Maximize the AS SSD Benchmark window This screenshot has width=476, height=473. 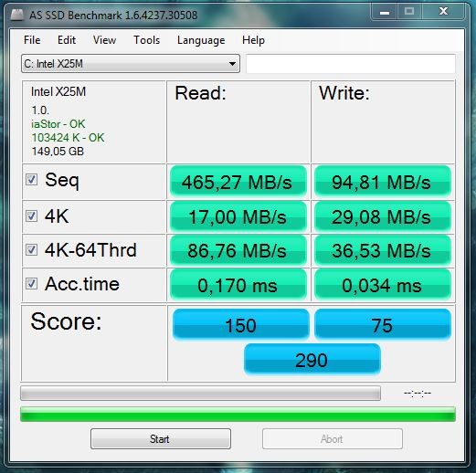pos(409,12)
